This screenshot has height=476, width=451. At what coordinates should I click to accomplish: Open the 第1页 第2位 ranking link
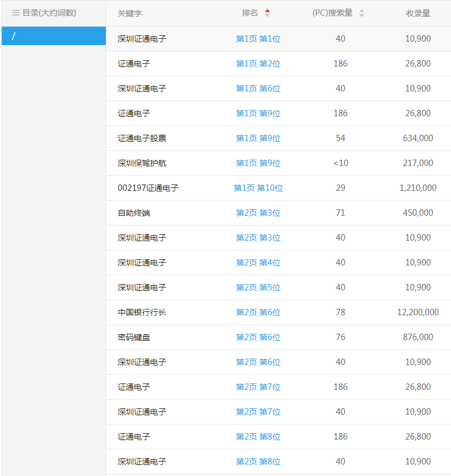tap(258, 64)
